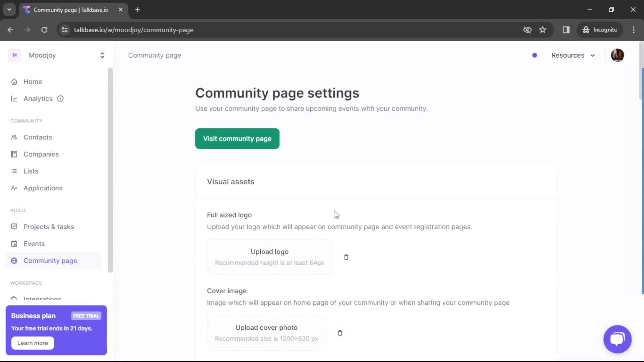644x362 pixels.
Task: Open the Applications section
Action: [x=43, y=188]
